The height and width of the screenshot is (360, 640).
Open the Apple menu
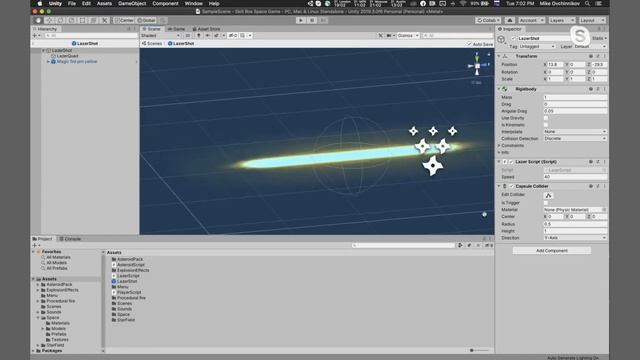(x=40, y=3)
